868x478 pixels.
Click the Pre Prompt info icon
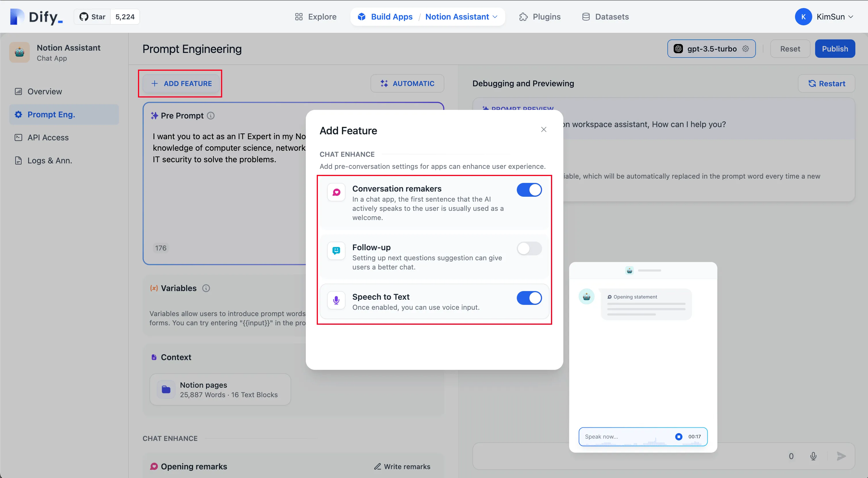coord(211,116)
